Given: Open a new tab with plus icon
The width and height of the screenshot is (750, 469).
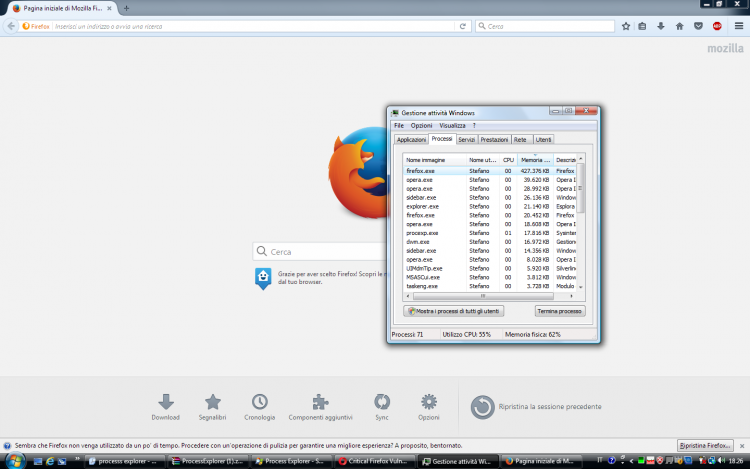Looking at the screenshot, I should [126, 8].
